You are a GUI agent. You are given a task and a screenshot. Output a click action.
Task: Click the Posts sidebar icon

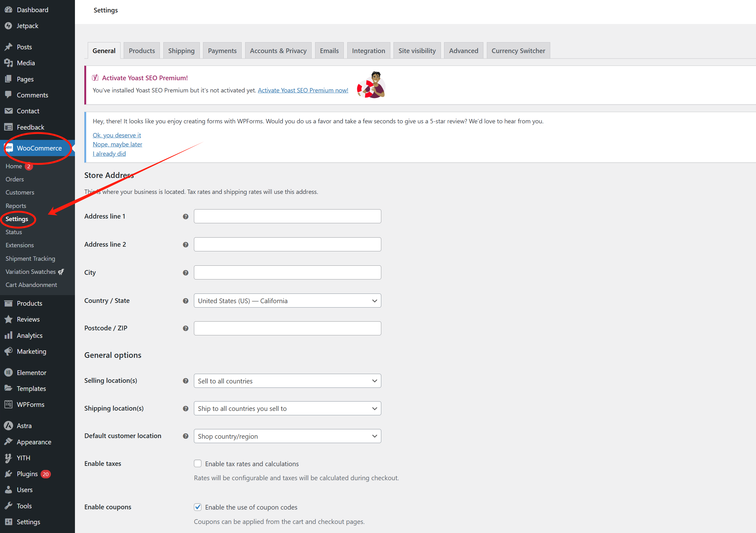(x=9, y=47)
